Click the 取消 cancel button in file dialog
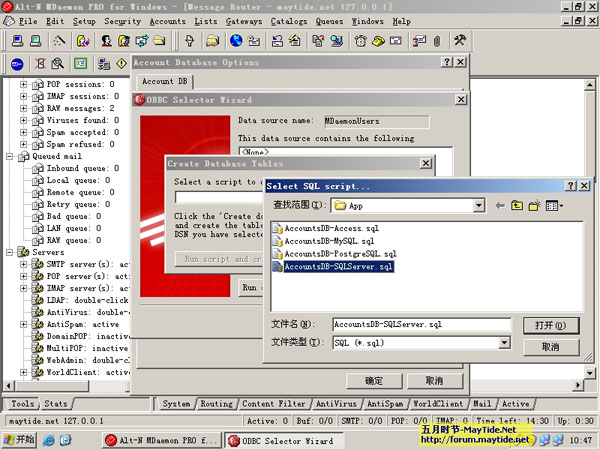Image resolution: width=600 pixels, height=450 pixels. point(549,346)
